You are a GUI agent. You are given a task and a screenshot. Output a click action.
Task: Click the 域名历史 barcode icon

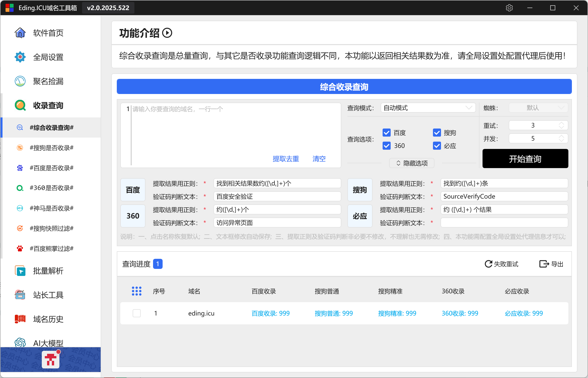click(20, 319)
